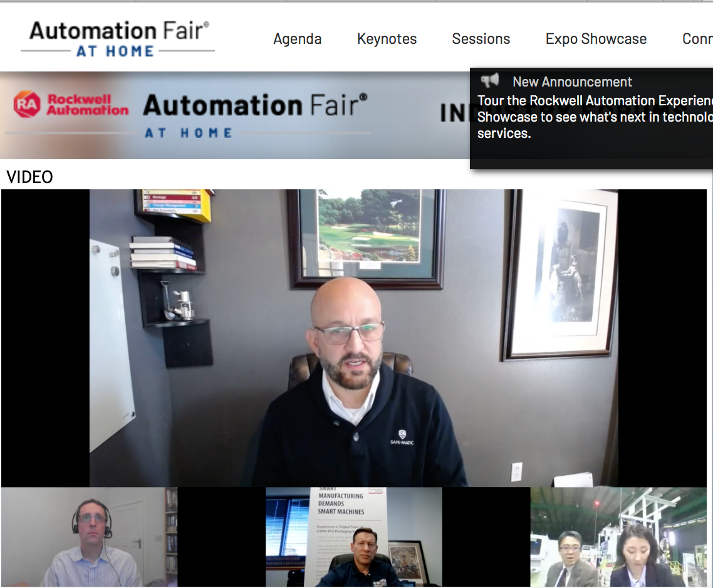Click the New Announcement heading

tap(572, 81)
